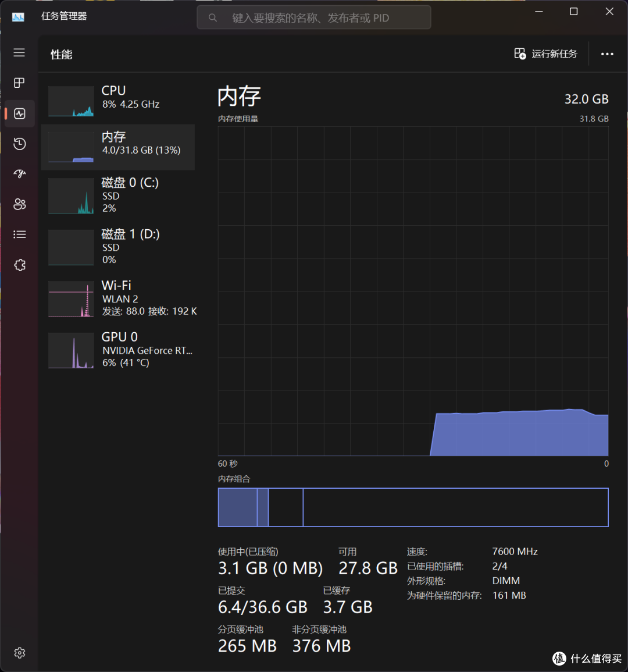Click the 性能 page heading
Screen dimensions: 628x672
(x=62, y=55)
